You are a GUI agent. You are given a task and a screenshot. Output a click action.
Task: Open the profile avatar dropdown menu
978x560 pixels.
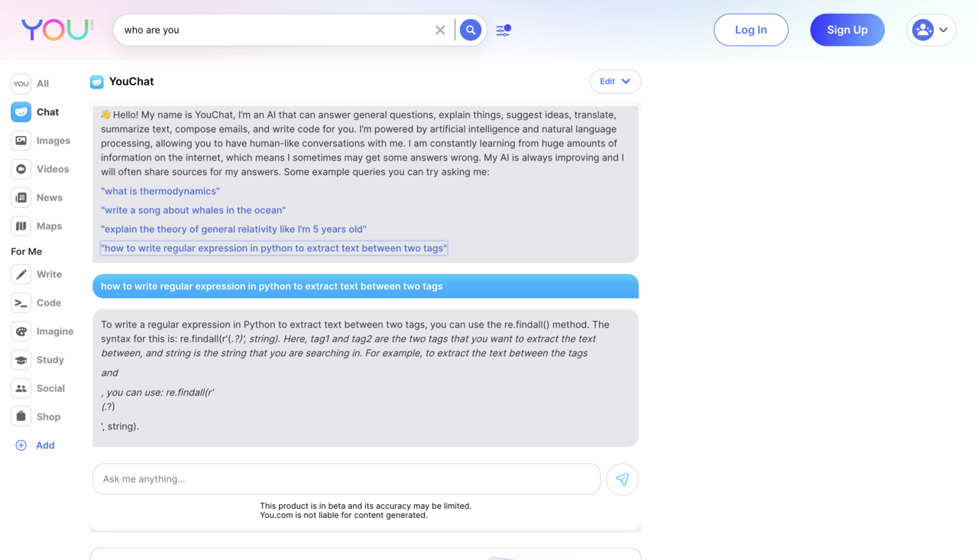tap(931, 30)
